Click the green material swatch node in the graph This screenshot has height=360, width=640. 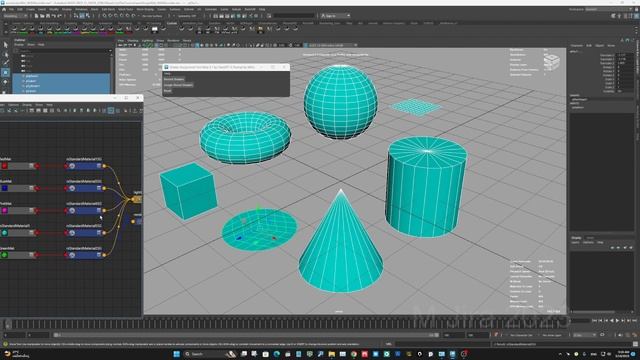(4, 255)
